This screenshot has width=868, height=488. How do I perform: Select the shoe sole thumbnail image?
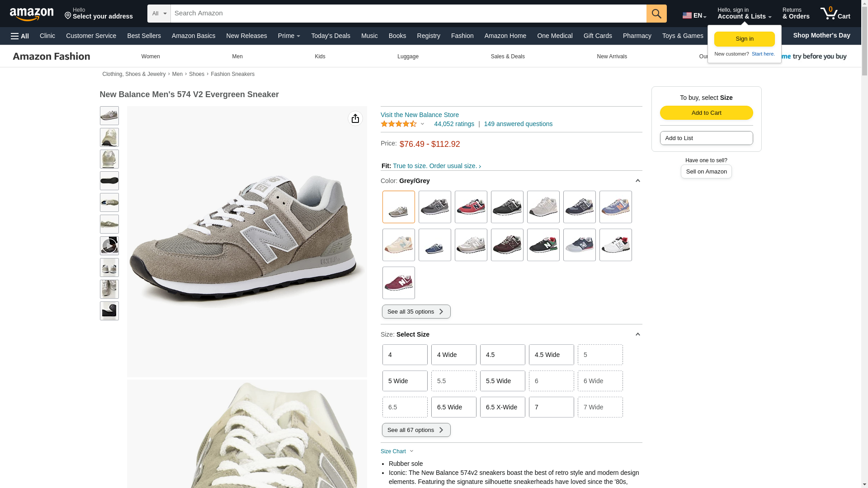pos(109,181)
